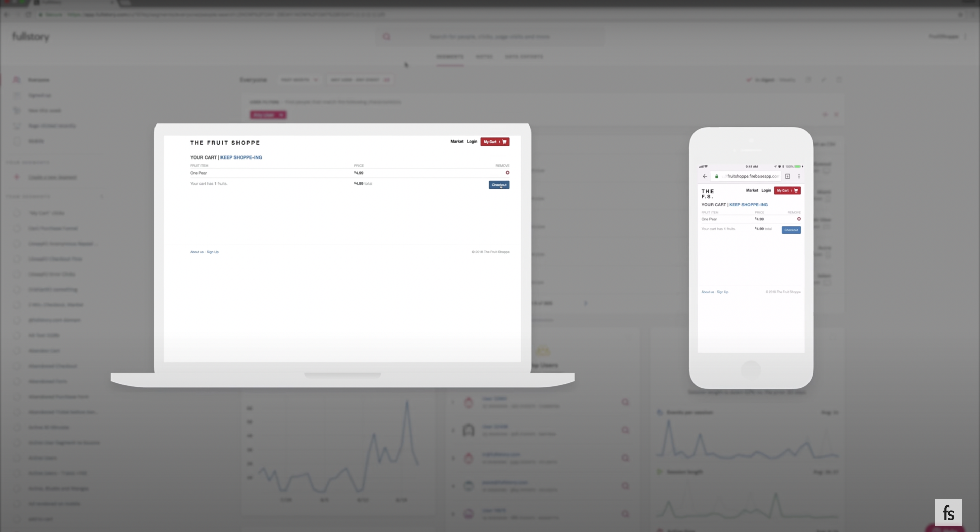Click green padlock in phone address bar
The width and height of the screenshot is (980, 532).
click(716, 176)
